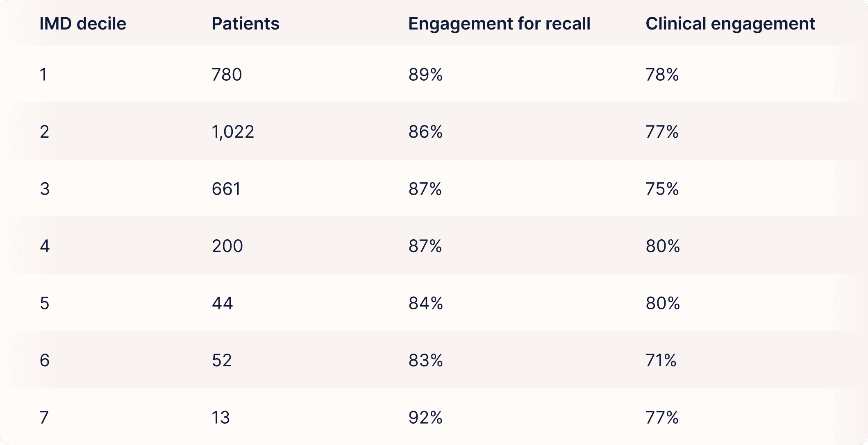Click the 84% recall engagement cell

425,303
